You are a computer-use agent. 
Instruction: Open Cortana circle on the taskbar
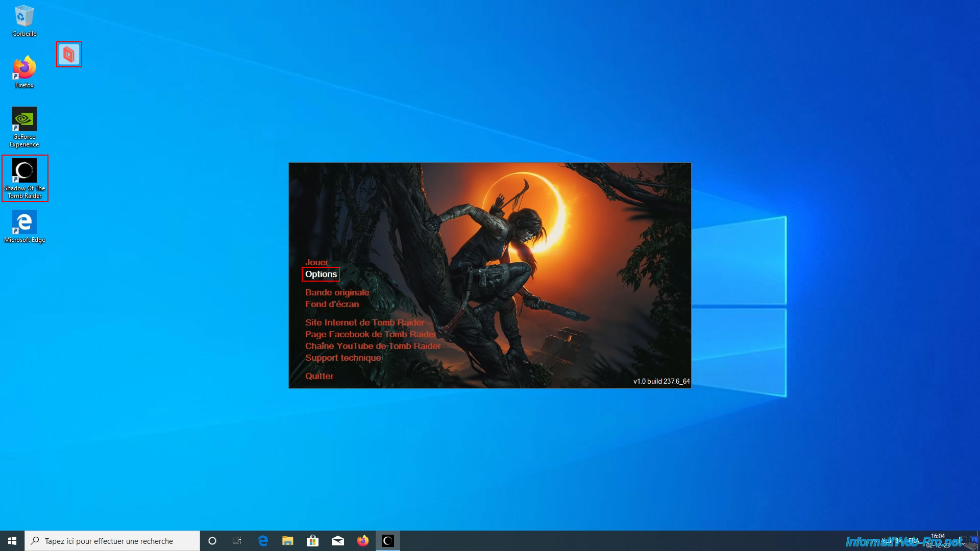[212, 541]
